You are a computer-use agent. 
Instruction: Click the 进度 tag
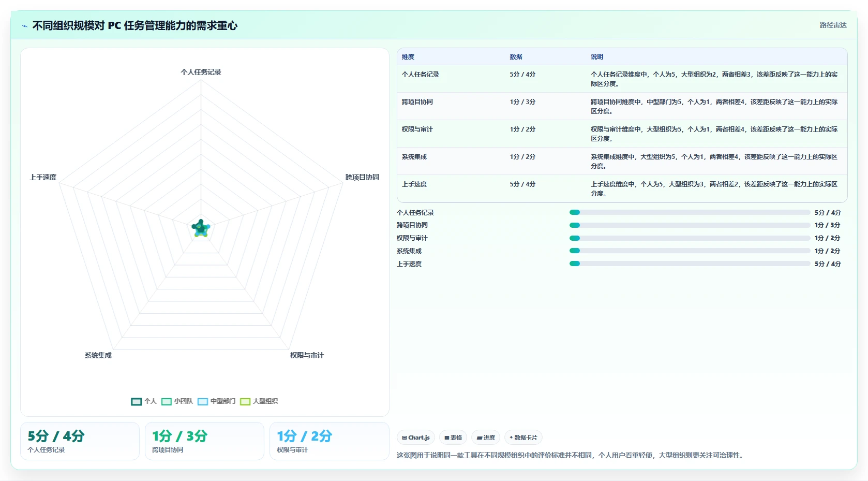pyautogui.click(x=486, y=438)
